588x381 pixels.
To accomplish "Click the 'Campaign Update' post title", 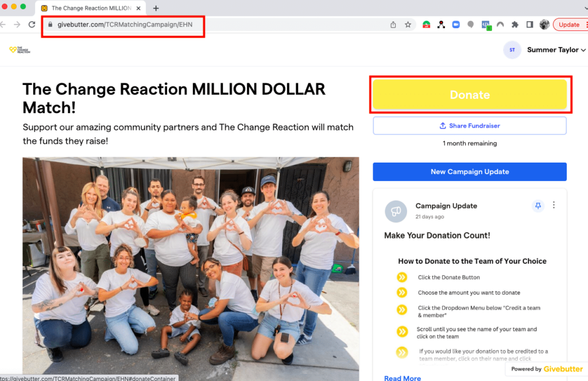I will pyautogui.click(x=446, y=206).
